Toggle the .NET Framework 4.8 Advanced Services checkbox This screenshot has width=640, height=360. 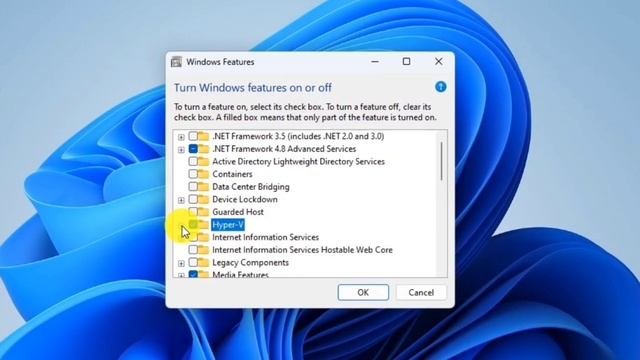pyautogui.click(x=193, y=149)
